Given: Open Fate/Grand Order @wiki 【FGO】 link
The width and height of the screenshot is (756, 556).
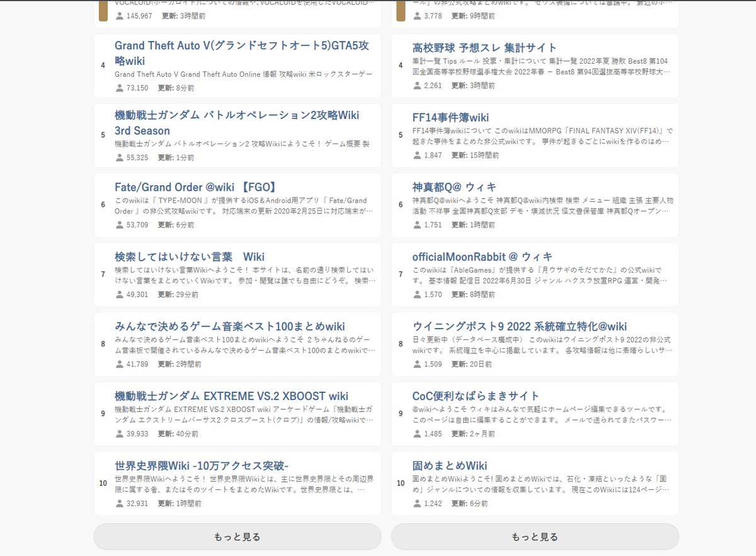Looking at the screenshot, I should 196,187.
